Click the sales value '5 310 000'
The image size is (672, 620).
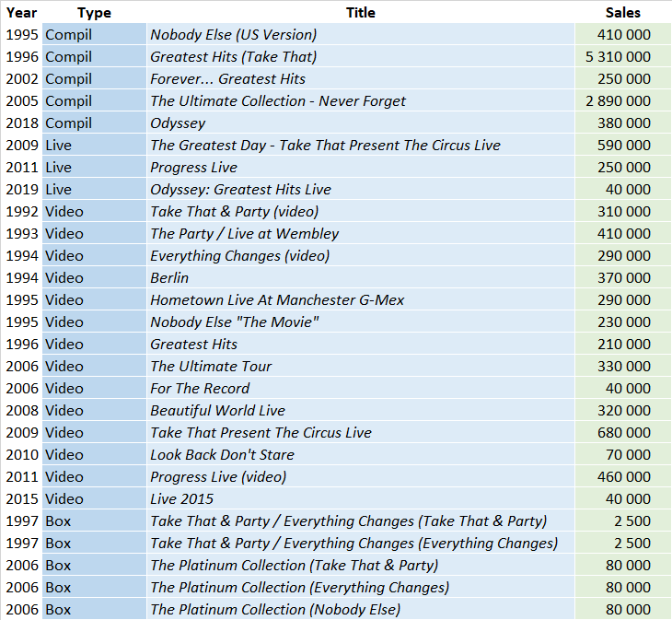coord(618,57)
